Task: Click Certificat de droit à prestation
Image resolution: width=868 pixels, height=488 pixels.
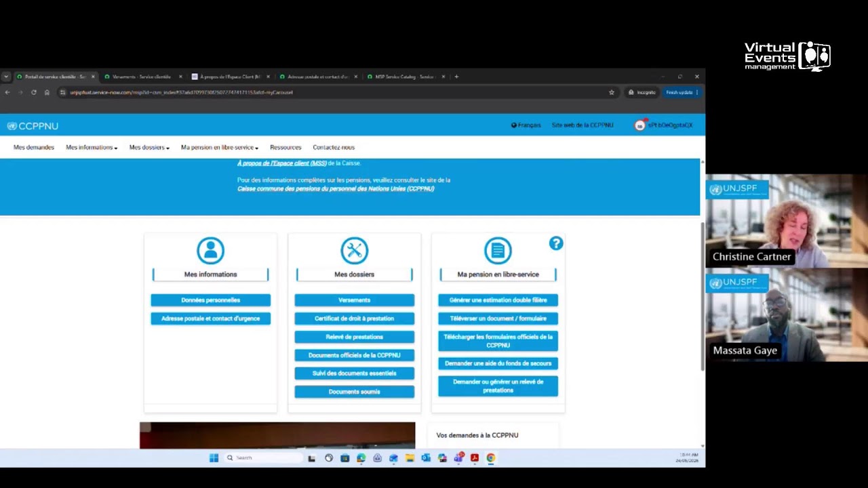Action: click(x=354, y=319)
